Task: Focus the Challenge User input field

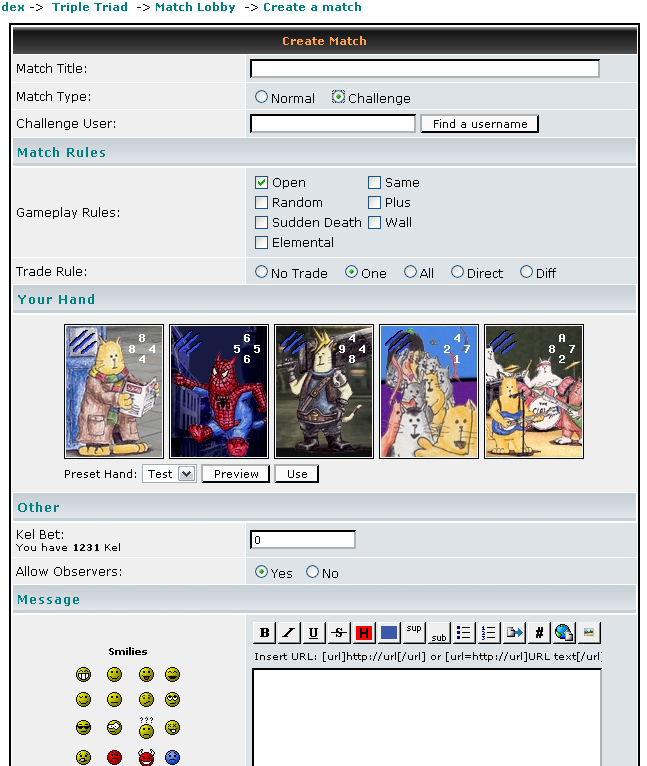Action: pyautogui.click(x=333, y=124)
